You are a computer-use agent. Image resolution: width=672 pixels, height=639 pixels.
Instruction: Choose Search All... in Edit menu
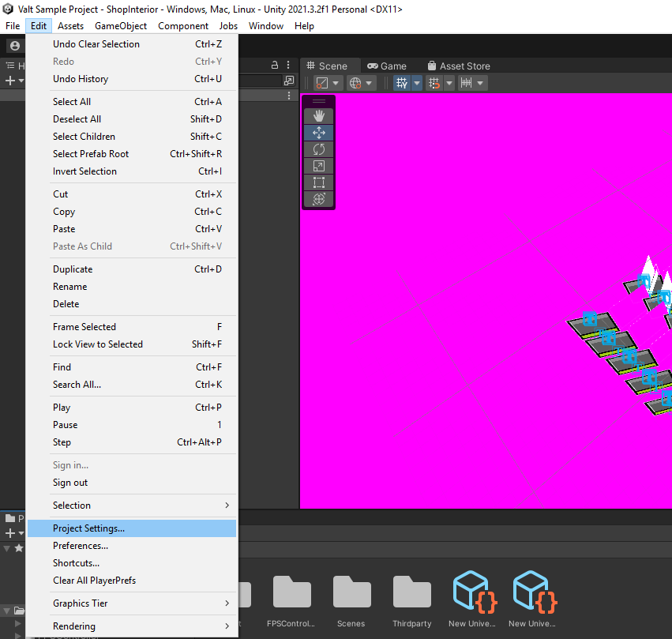tap(132, 385)
